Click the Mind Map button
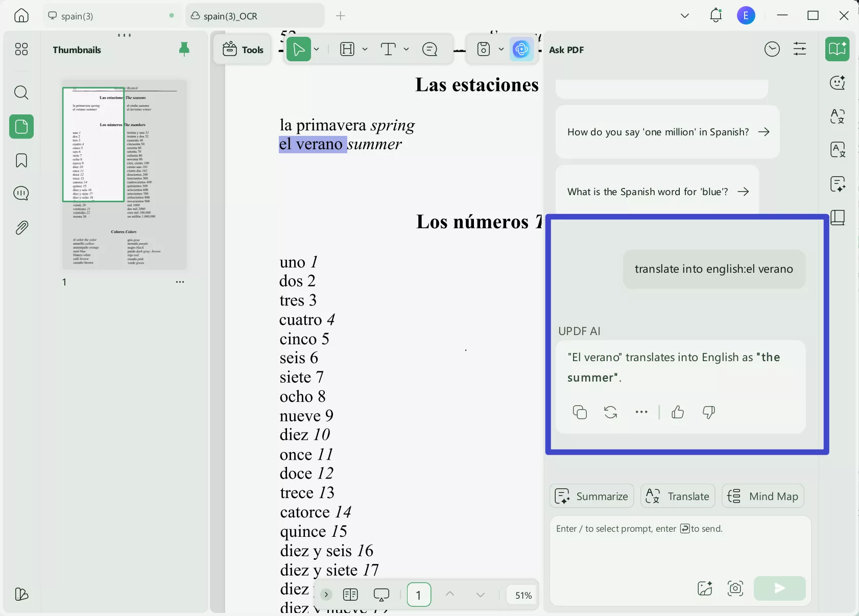 click(762, 495)
